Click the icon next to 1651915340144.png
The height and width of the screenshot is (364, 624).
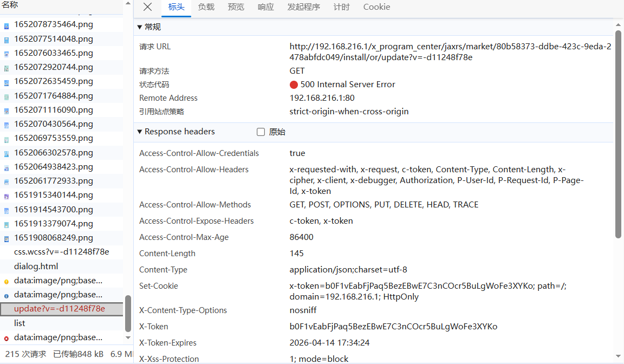click(6, 196)
